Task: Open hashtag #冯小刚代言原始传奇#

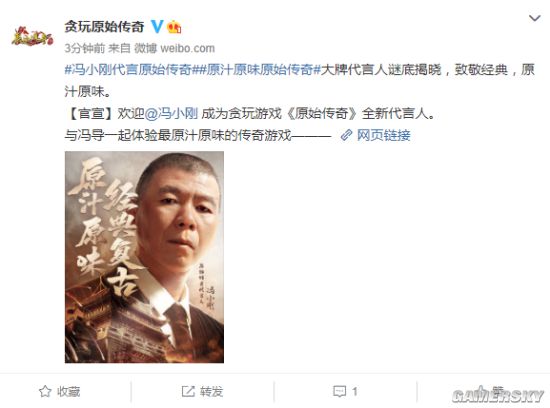Action: point(128,70)
